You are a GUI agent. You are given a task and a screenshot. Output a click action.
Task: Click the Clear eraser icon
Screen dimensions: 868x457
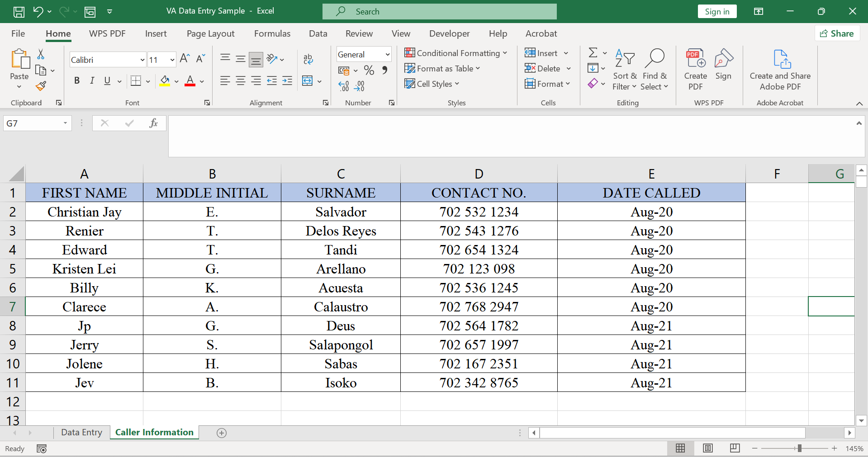pyautogui.click(x=593, y=84)
